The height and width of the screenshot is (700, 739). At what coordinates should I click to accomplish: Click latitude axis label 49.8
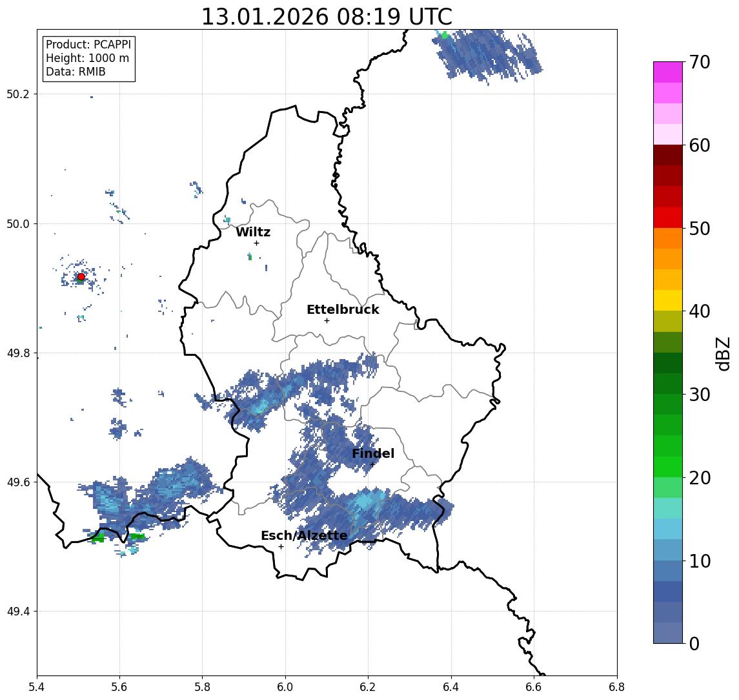coord(18,353)
